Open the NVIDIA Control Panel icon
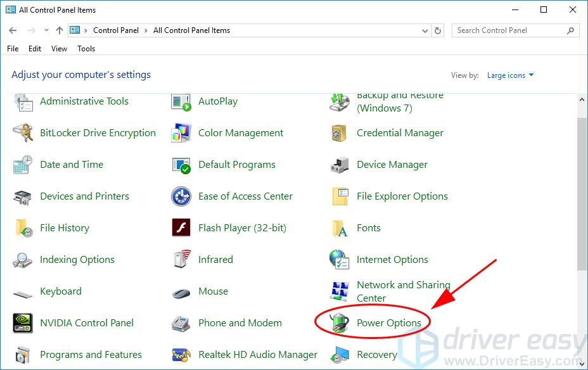 click(x=23, y=322)
